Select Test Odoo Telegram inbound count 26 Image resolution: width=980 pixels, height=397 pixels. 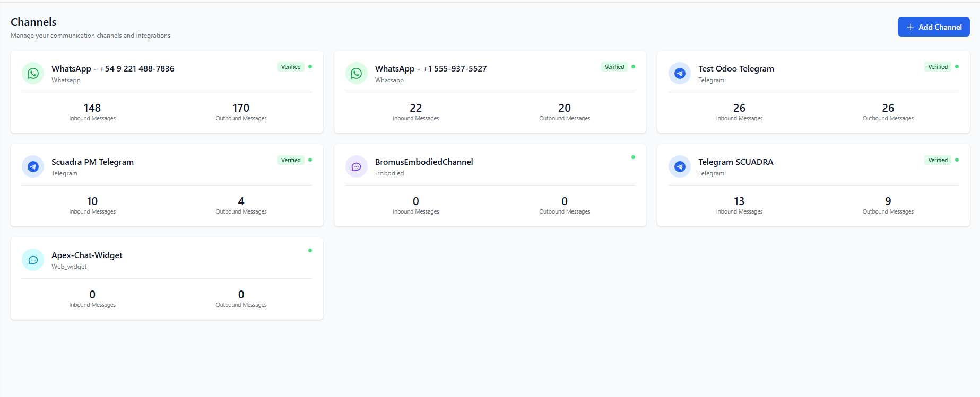pos(739,108)
